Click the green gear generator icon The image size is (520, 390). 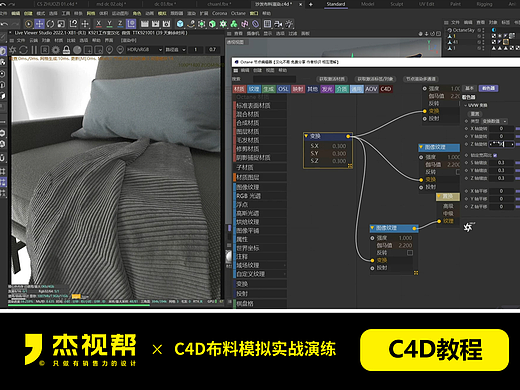(x=223, y=24)
